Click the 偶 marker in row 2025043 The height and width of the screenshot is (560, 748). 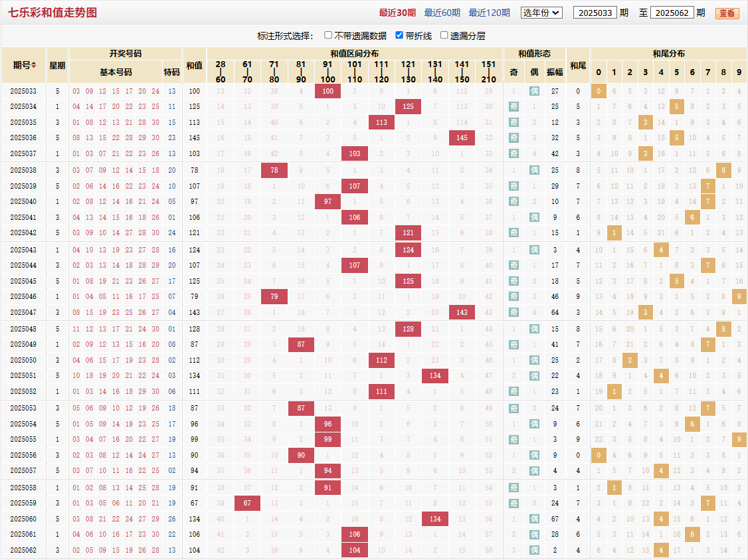[534, 250]
